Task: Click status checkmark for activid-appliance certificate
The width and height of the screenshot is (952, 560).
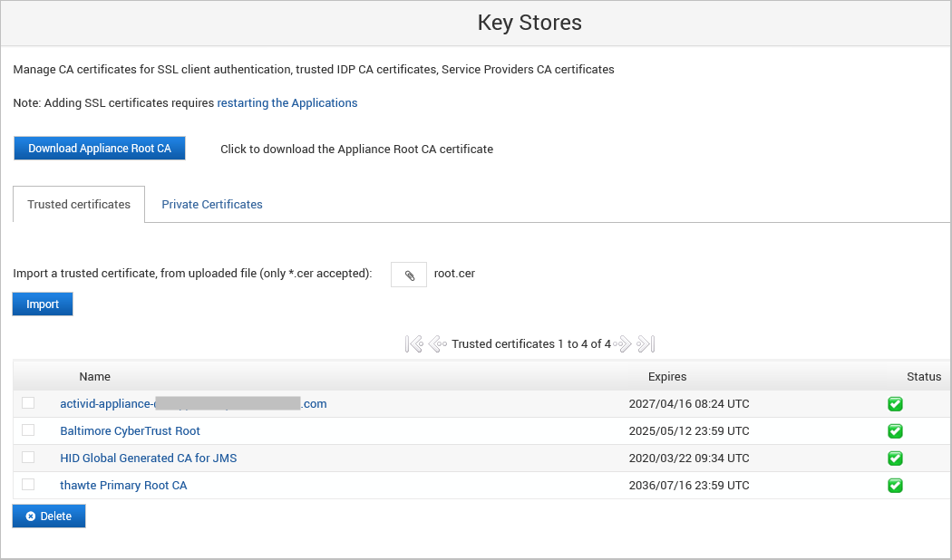Action: 895,404
